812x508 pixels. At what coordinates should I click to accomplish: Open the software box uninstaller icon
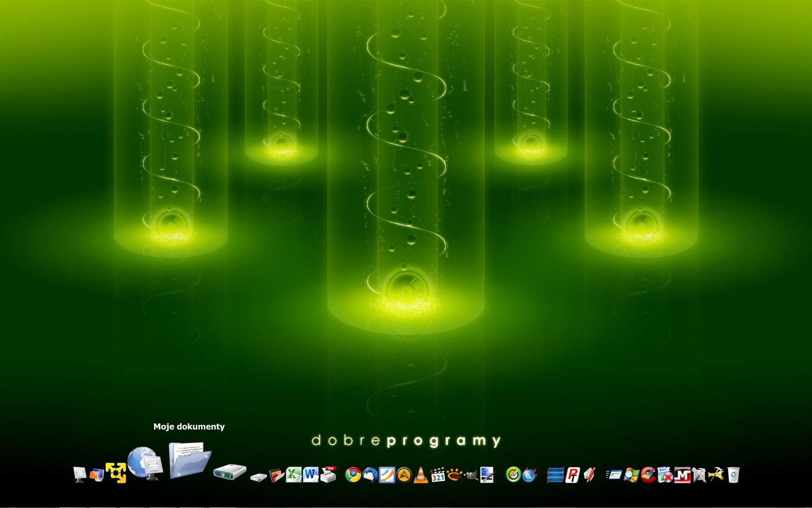click(665, 475)
